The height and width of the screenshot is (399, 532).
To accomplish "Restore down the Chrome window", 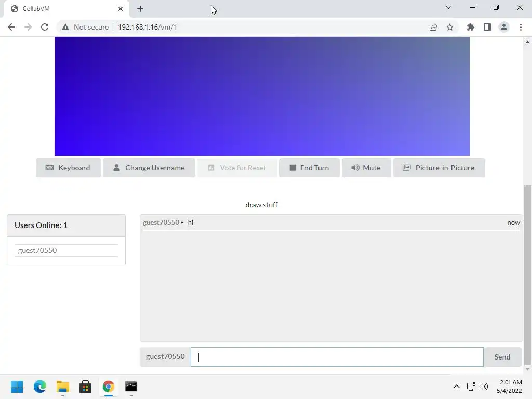I will (x=496, y=7).
